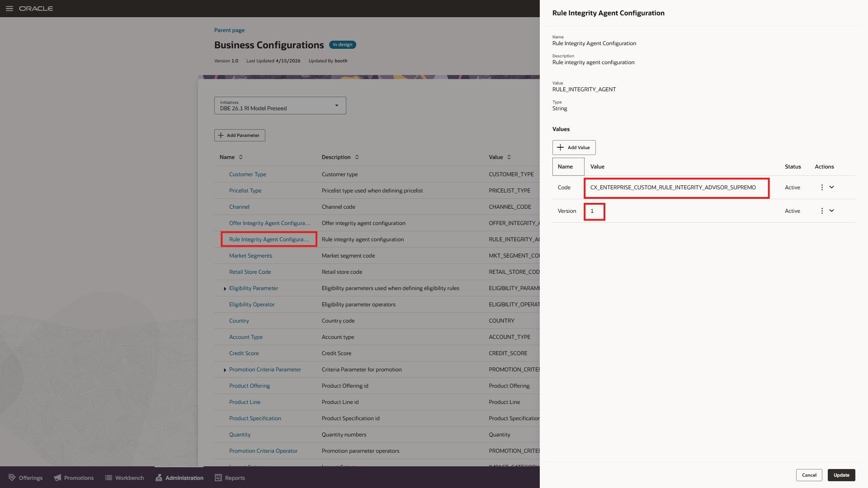Sort by Name column
This screenshot has height=488, width=868.
pos(241,157)
